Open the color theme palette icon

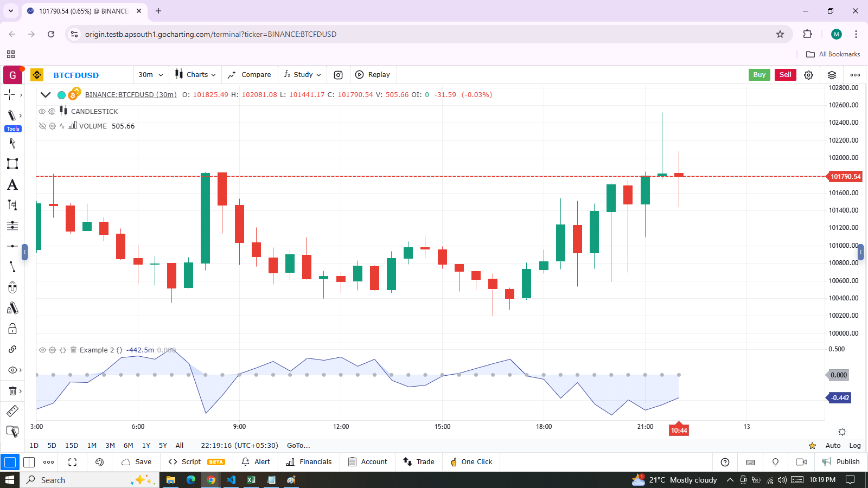click(x=99, y=462)
